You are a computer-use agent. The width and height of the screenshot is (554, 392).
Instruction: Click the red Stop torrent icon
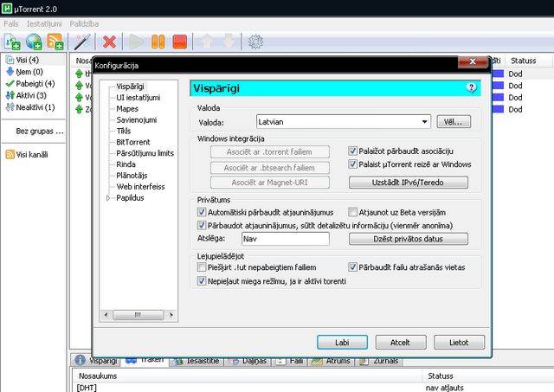click(x=180, y=42)
